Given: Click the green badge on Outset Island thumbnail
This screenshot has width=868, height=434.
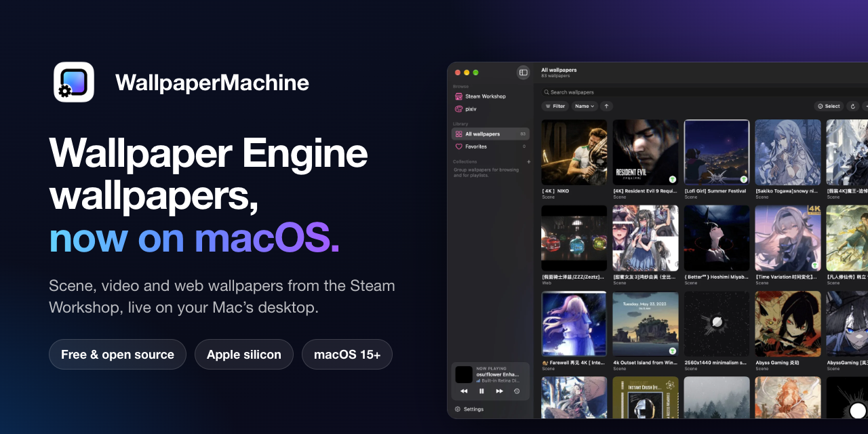Looking at the screenshot, I should [x=672, y=351].
